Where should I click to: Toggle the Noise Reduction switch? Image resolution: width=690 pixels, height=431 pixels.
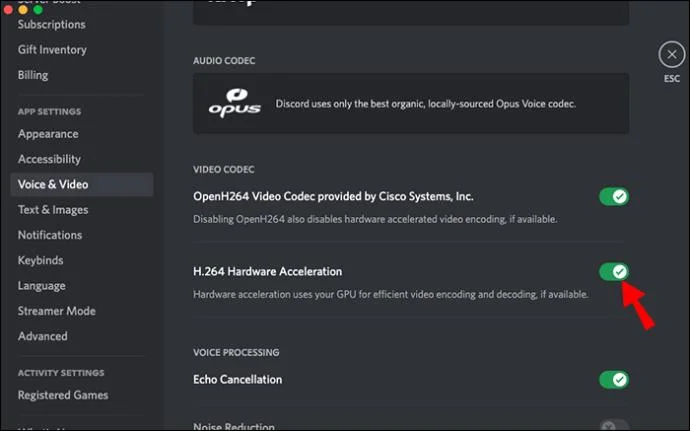pos(614,426)
